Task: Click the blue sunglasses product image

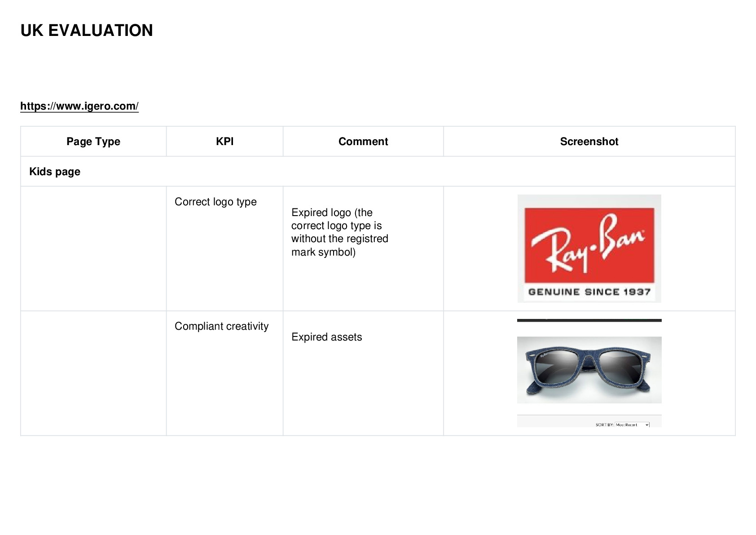Action: tap(589, 370)
